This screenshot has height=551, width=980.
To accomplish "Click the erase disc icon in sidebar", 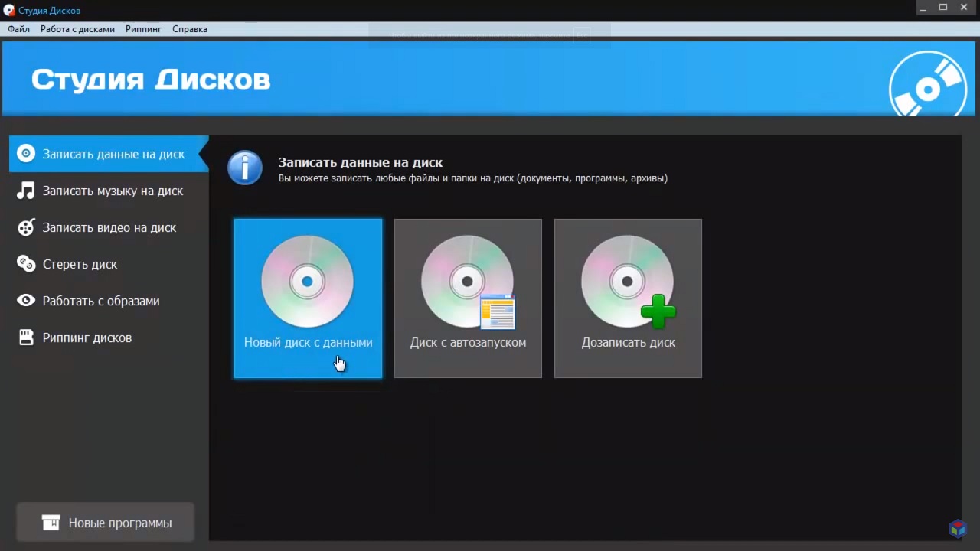I will point(26,264).
